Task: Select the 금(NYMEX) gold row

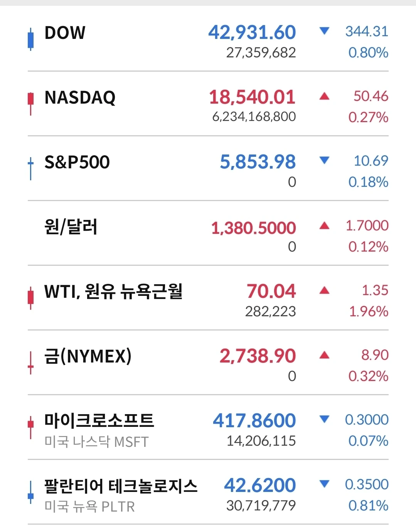Action: coord(208,362)
